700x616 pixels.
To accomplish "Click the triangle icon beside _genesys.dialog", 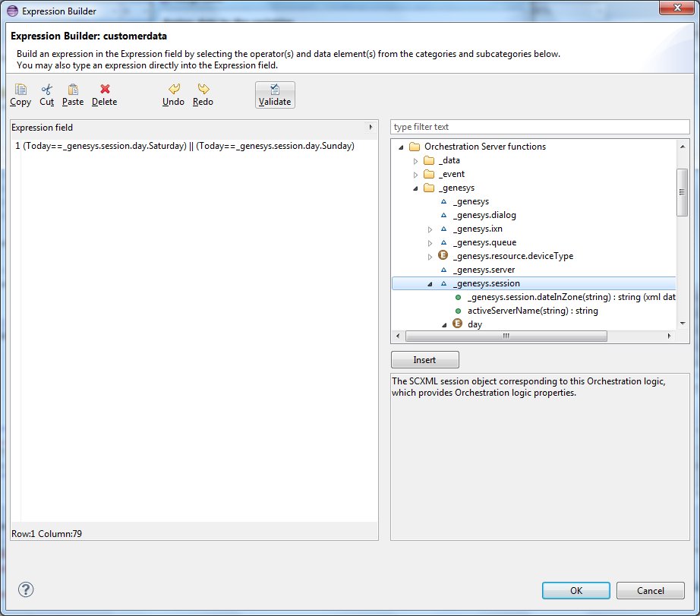I will (443, 215).
